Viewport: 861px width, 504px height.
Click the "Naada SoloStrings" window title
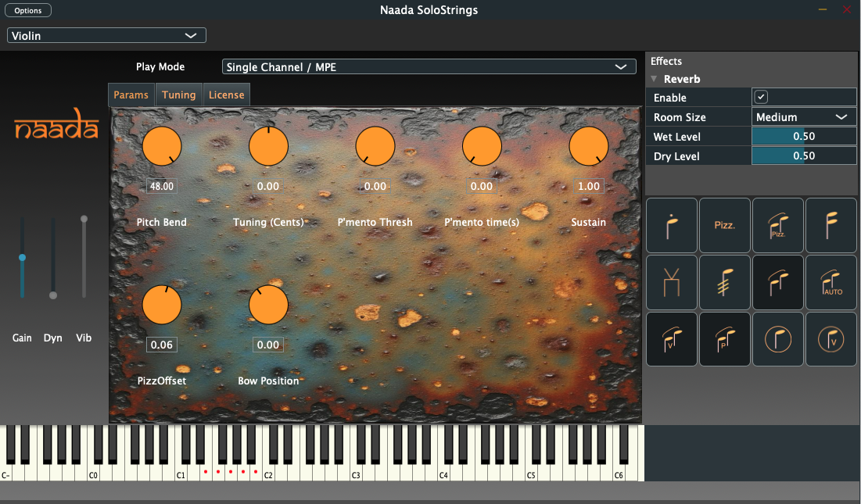click(x=429, y=10)
